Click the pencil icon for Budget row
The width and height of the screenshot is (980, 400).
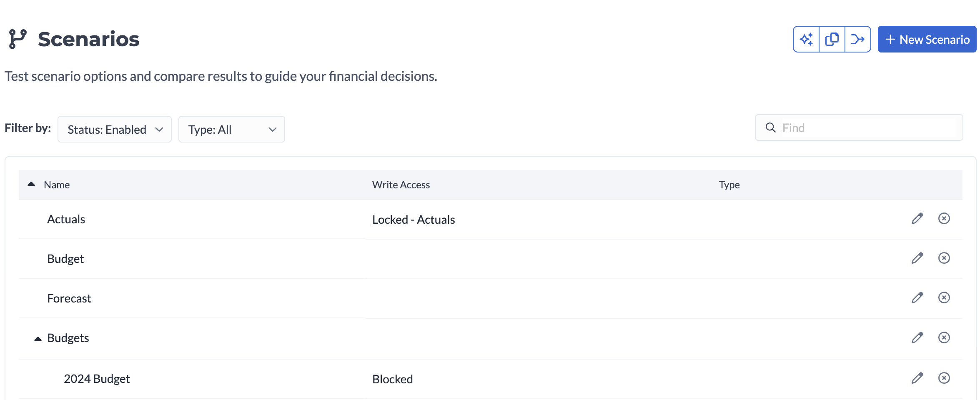[917, 258]
